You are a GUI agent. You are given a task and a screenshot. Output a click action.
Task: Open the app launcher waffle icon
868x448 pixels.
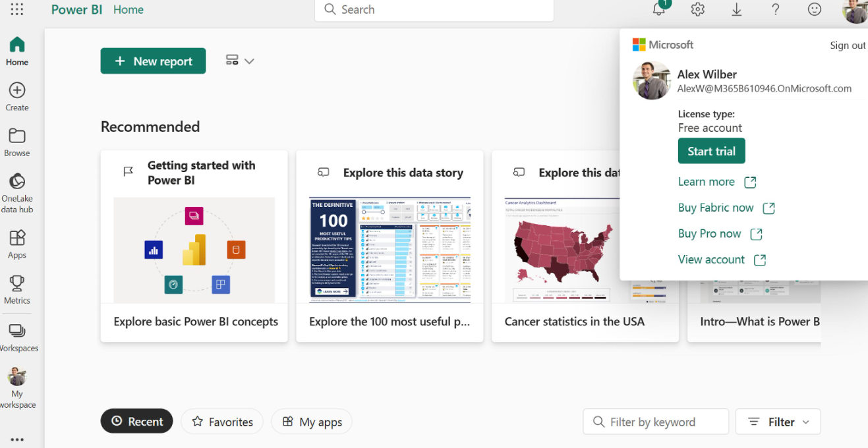17,9
